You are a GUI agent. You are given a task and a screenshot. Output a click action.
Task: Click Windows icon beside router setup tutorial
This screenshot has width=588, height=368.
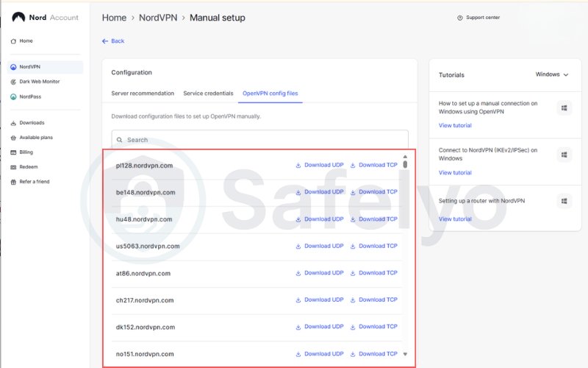click(x=564, y=201)
